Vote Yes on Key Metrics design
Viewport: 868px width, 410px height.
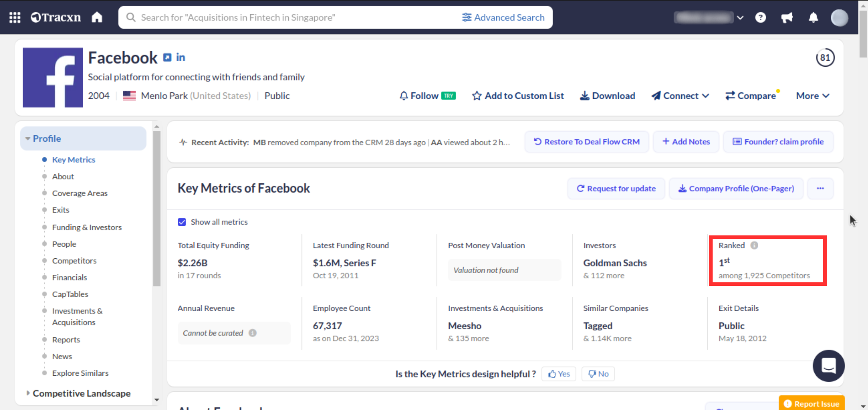pos(559,374)
